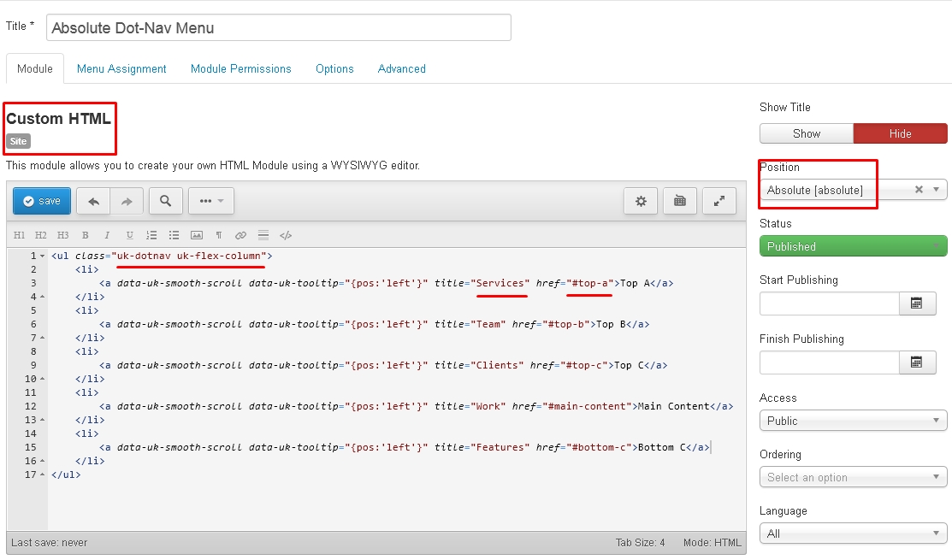Image resolution: width=952 pixels, height=560 pixels.
Task: Set Show Title to Show
Action: [x=806, y=133]
